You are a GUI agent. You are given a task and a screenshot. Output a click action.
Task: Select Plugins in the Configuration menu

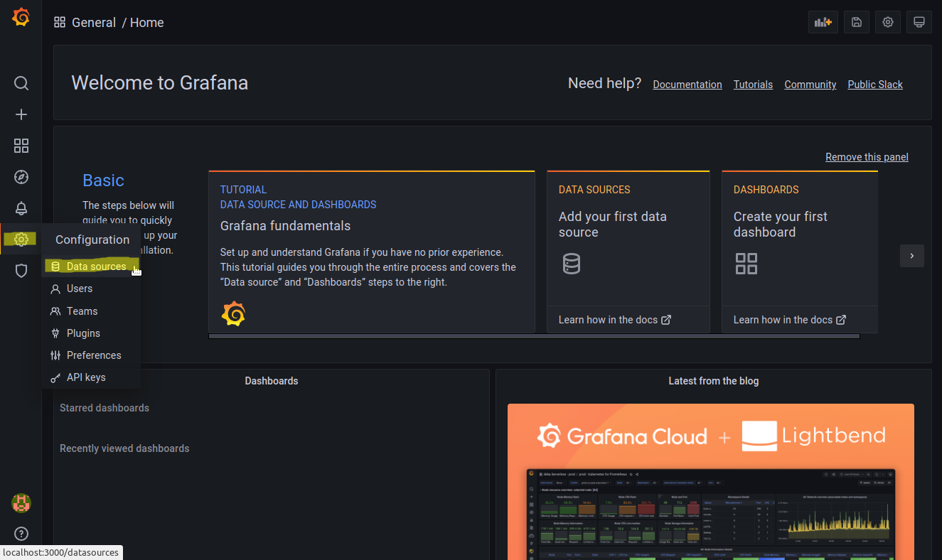coord(83,333)
